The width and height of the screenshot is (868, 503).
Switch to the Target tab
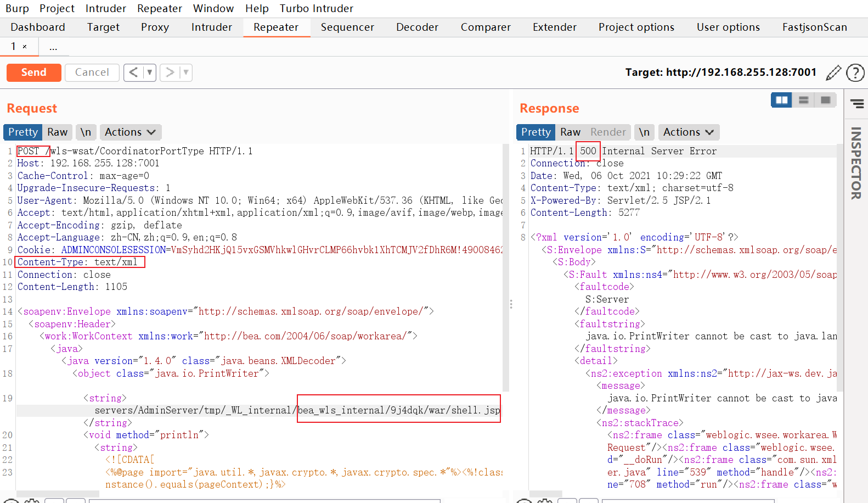coord(103,27)
